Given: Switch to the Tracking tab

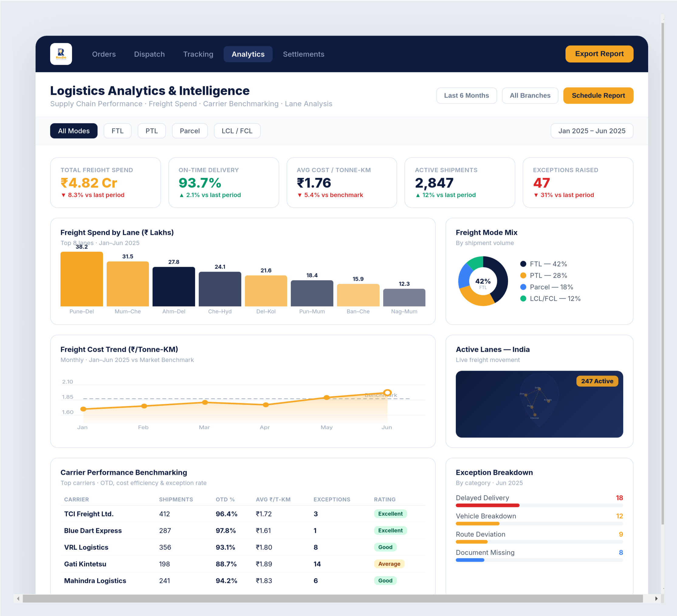Looking at the screenshot, I should [198, 54].
